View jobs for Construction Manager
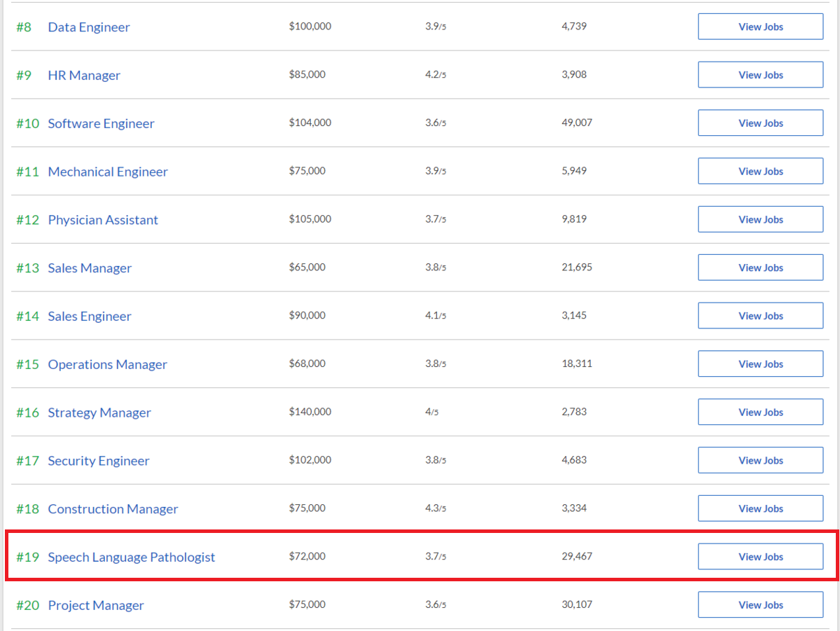 point(760,508)
